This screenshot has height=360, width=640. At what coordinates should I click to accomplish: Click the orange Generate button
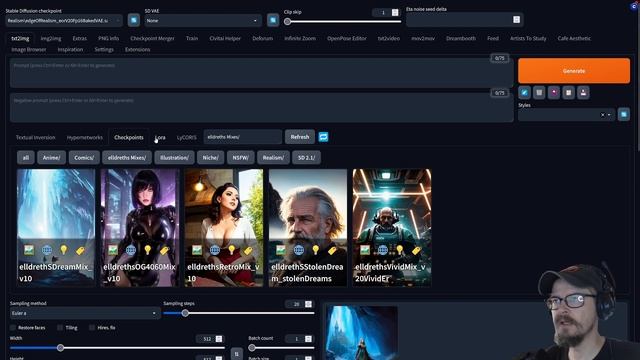tap(574, 71)
